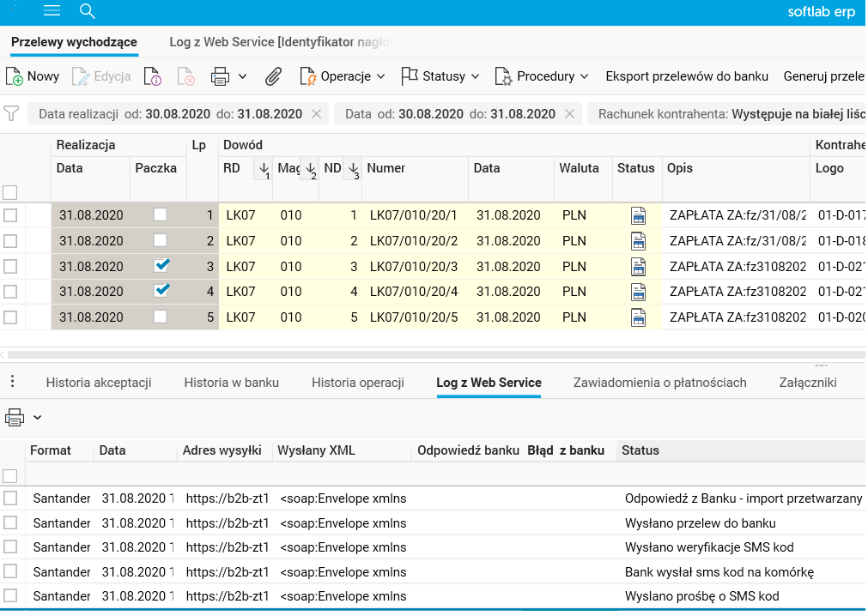868x616 pixels.
Task: Click the Nowy button
Action: (x=33, y=76)
